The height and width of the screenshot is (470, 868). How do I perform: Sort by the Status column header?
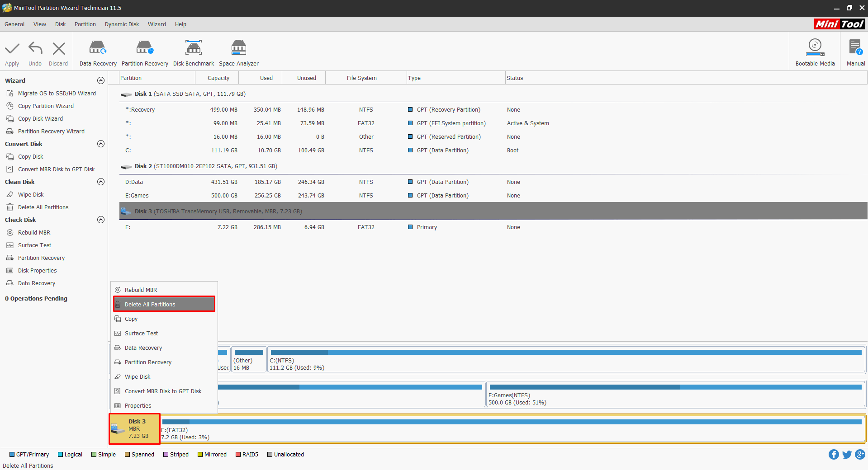click(686, 78)
